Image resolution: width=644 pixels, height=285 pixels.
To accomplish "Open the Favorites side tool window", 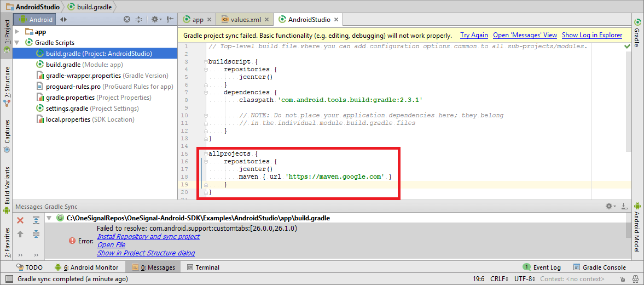I will pyautogui.click(x=7, y=242).
